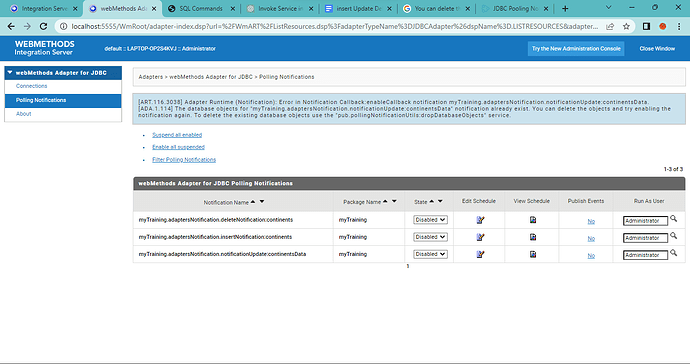690x364 pixels.
Task: Open View Schedule icon for deleteNotification:continents
Action: coord(532,220)
